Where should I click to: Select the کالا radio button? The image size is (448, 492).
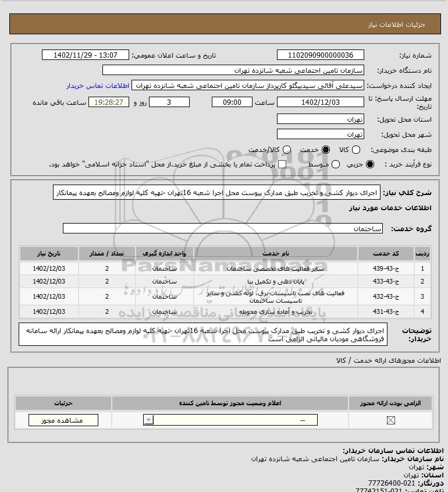tap(356, 150)
